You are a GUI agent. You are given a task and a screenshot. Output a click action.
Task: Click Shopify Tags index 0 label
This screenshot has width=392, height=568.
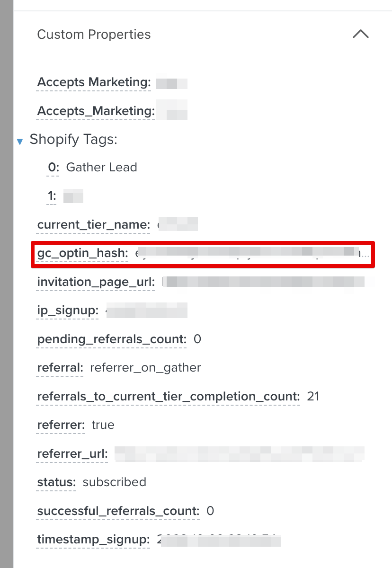pyautogui.click(x=52, y=167)
